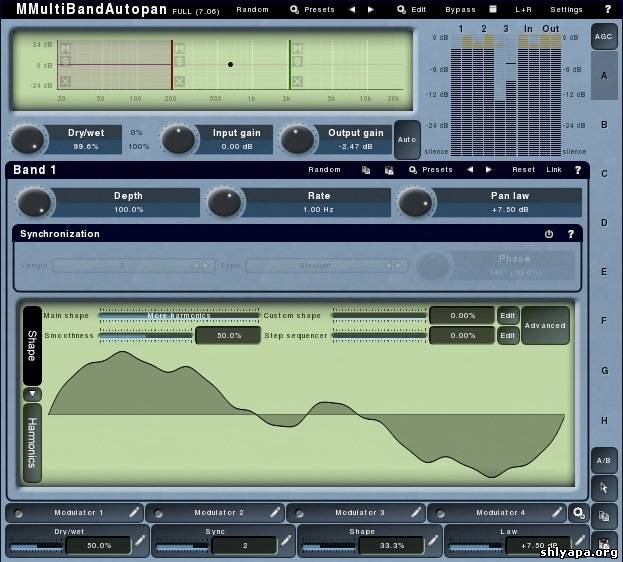
Task: Click the global help question mark icon
Action: click(607, 9)
